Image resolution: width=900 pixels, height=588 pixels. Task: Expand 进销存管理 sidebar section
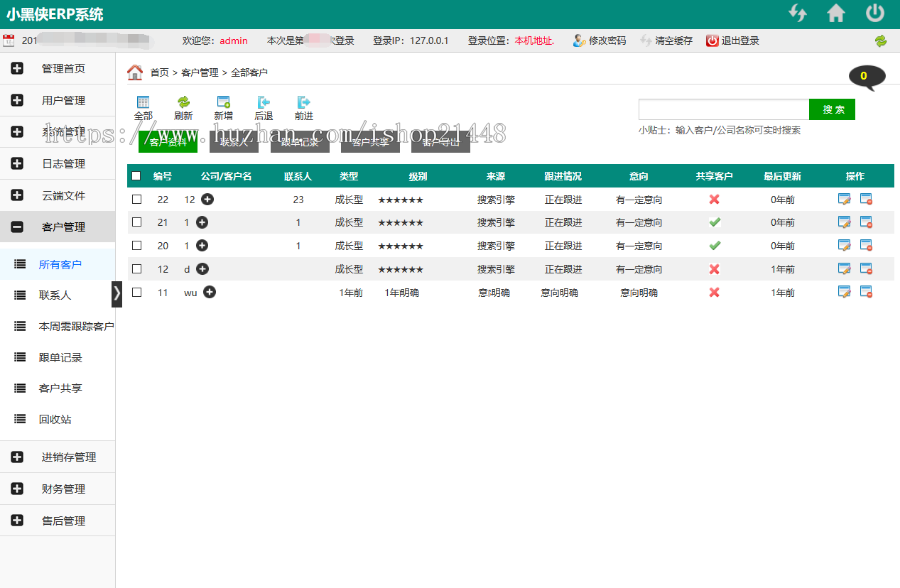57,457
